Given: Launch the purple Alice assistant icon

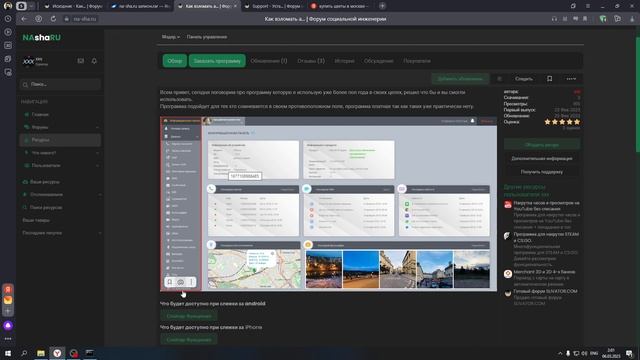Looking at the screenshot, I should point(8,326).
